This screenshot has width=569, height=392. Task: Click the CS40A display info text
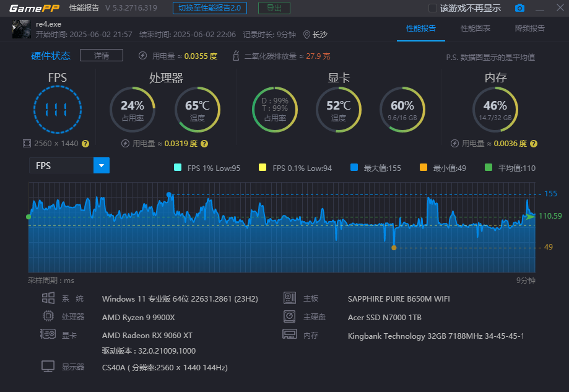(165, 368)
